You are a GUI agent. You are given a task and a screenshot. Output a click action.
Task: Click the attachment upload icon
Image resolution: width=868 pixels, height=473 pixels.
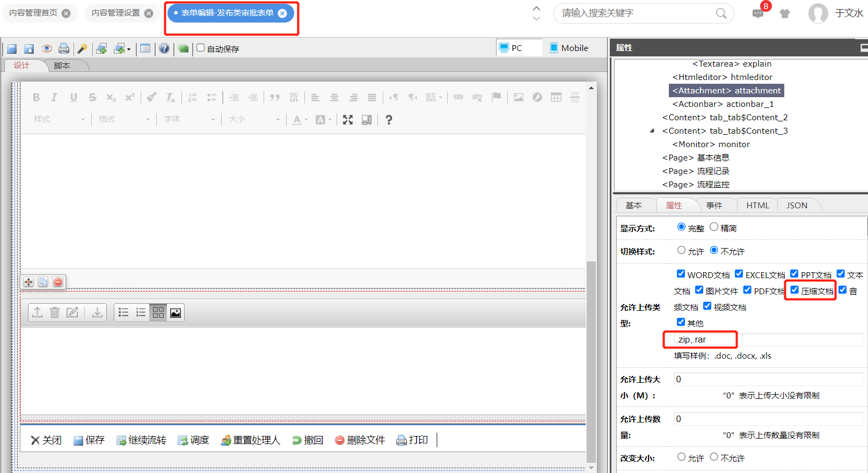coord(37,312)
